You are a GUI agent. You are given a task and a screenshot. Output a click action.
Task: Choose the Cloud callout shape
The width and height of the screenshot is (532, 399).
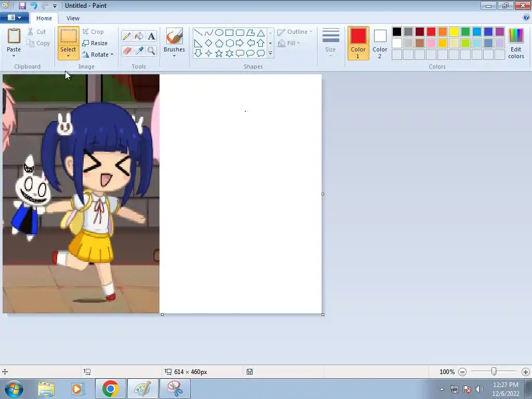[x=261, y=54]
